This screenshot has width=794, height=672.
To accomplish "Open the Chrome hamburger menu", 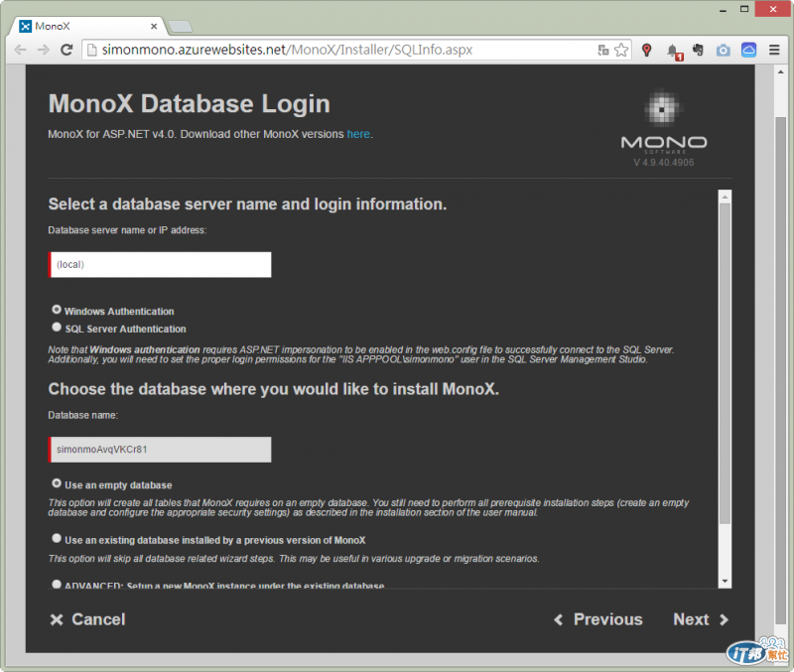I will pyautogui.click(x=774, y=50).
